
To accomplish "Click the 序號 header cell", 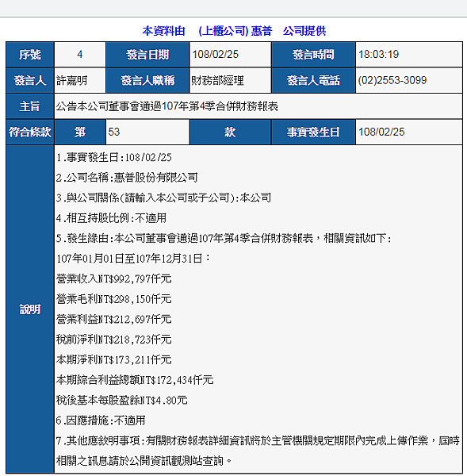I will 30,55.
